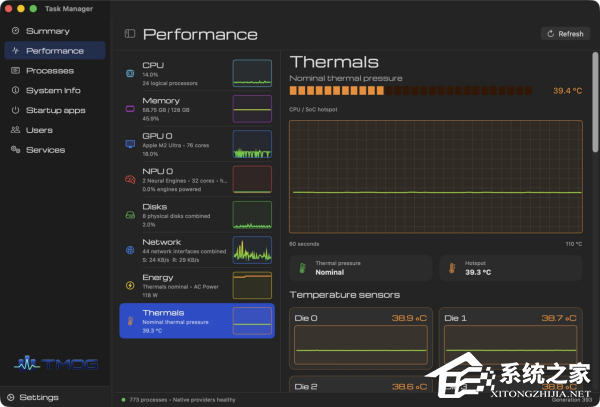Open Settings at the bottom of the sidebar

click(x=34, y=397)
